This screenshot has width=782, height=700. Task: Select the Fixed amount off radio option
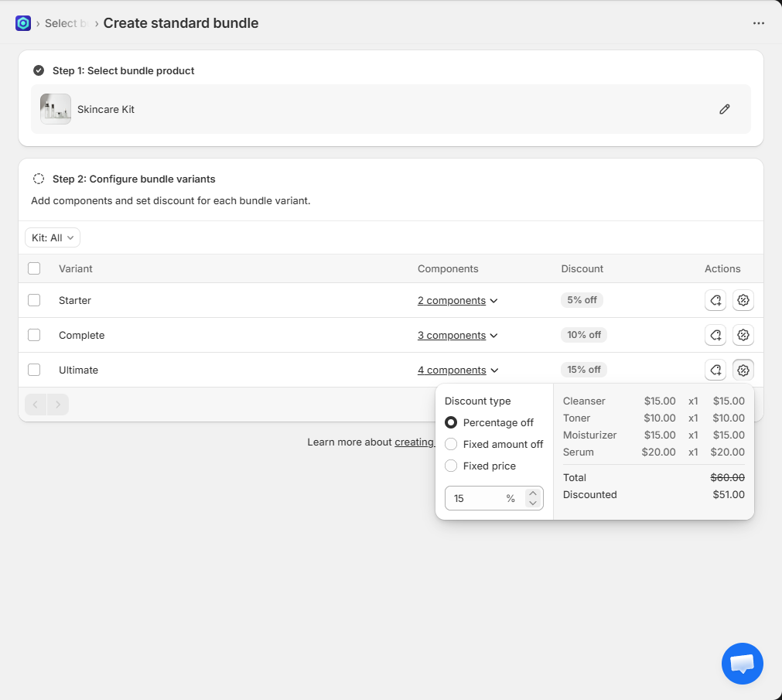tap(451, 444)
